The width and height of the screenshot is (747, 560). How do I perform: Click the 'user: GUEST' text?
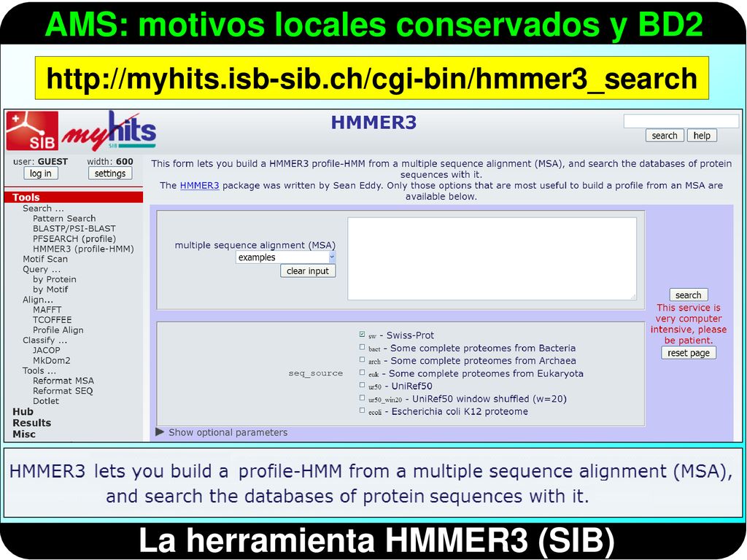pyautogui.click(x=41, y=161)
